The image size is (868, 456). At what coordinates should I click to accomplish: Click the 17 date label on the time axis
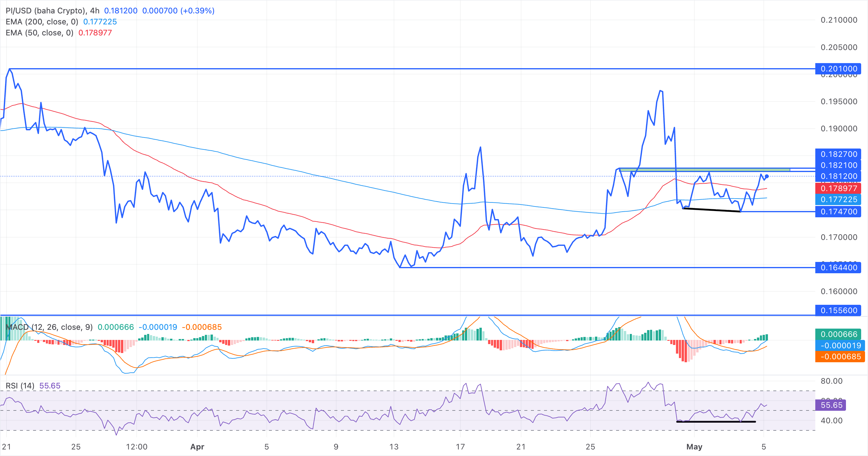pos(460,447)
